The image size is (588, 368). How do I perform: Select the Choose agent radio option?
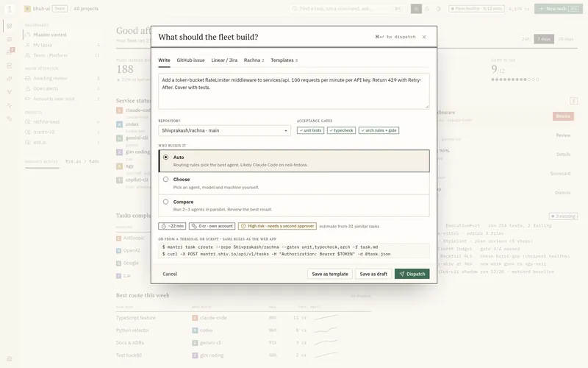coord(166,180)
